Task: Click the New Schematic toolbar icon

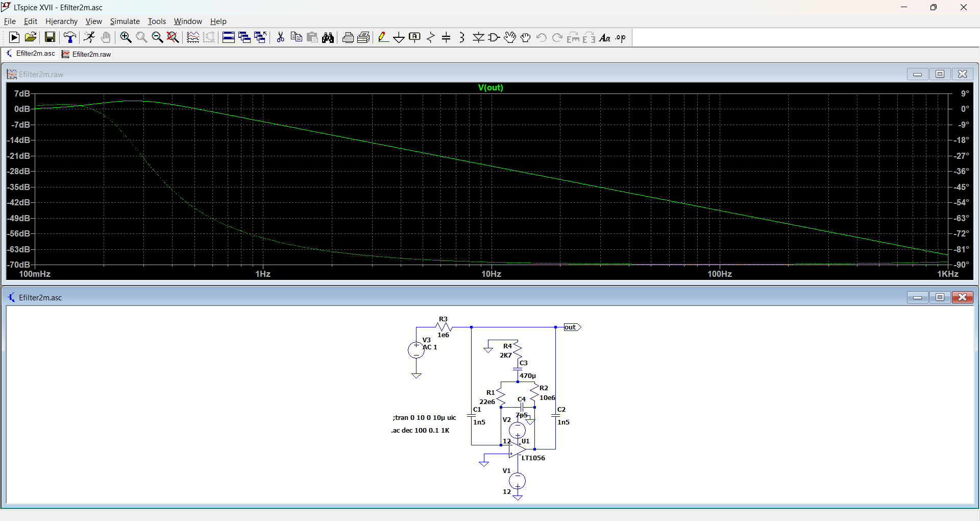Action: 14,37
